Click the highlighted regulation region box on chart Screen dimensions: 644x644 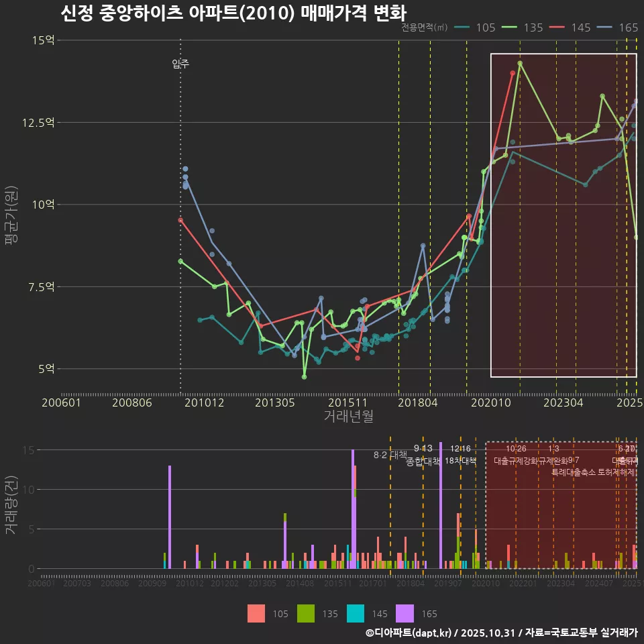pyautogui.click(x=563, y=215)
